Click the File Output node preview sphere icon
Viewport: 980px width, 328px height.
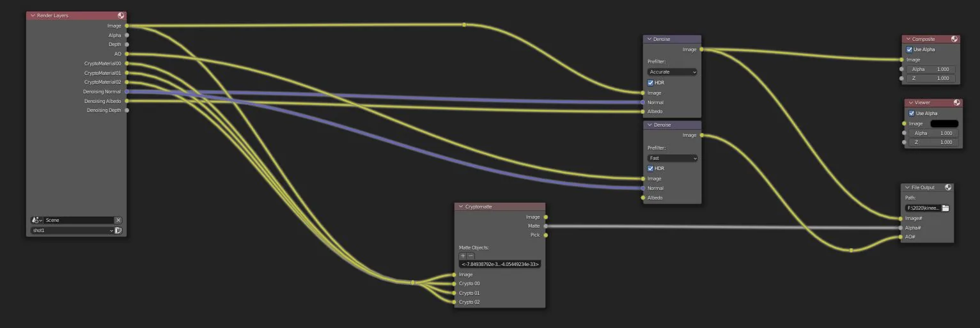coord(948,187)
